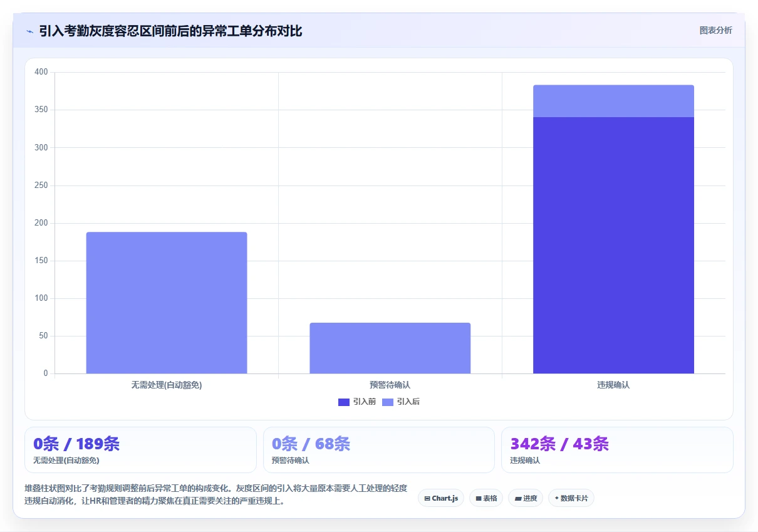The height and width of the screenshot is (532, 758).
Task: Click the 违规确认 stat card caption
Action: pyautogui.click(x=525, y=460)
